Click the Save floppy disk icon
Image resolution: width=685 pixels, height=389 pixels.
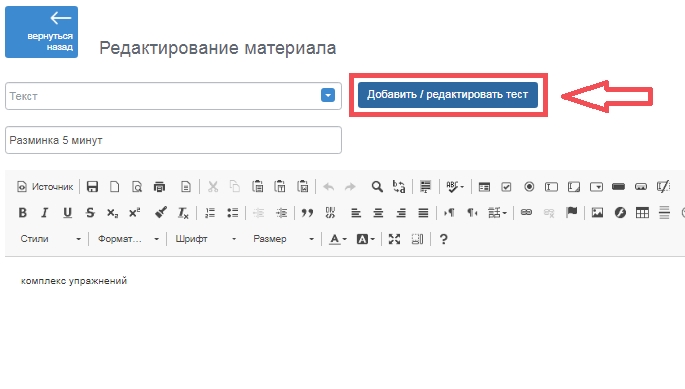coord(92,187)
